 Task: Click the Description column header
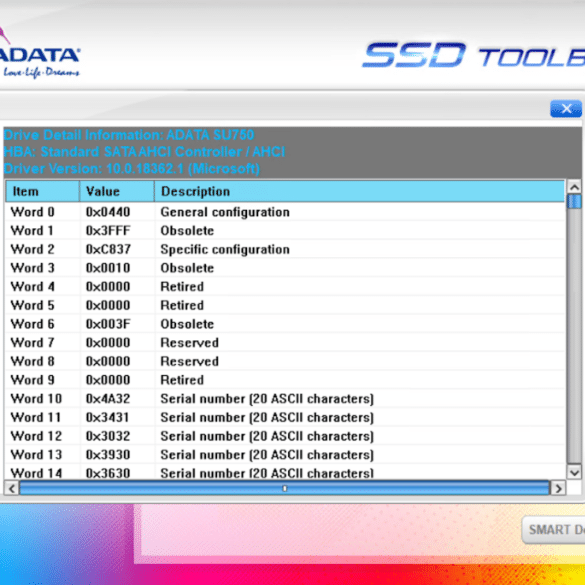[x=359, y=191]
